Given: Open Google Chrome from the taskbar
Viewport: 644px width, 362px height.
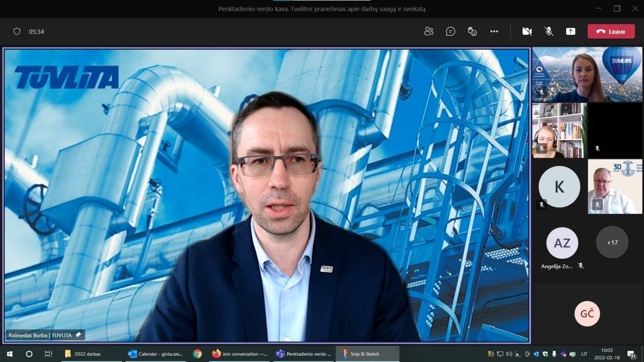Looking at the screenshot, I should [x=197, y=354].
